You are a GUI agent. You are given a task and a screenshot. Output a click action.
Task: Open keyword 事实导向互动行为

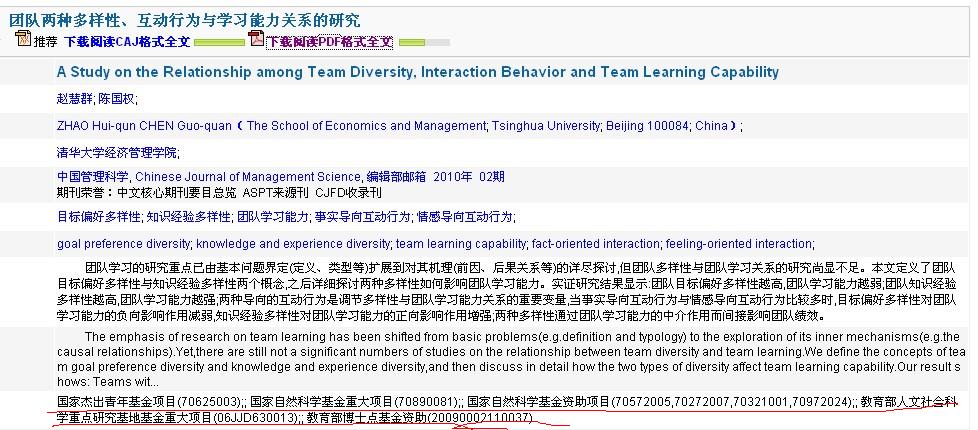point(362,217)
